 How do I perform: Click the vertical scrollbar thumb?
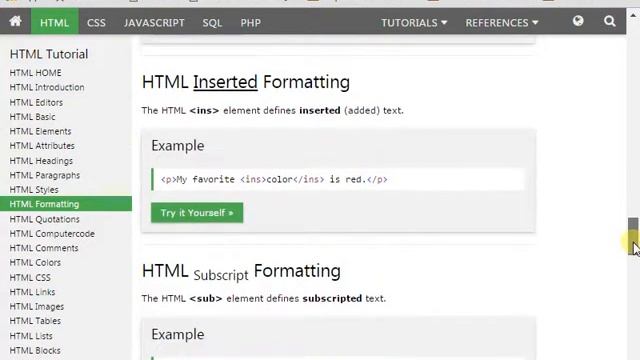point(633,236)
